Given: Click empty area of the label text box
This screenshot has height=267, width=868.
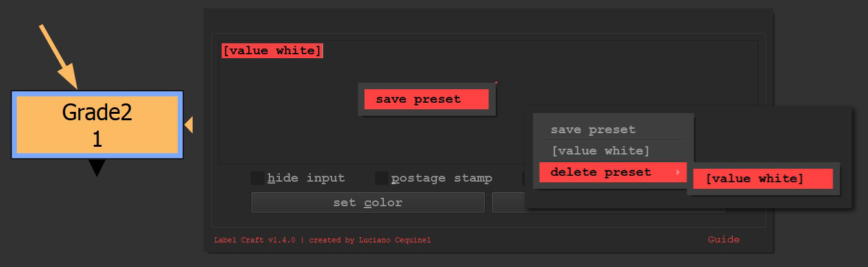Looking at the screenshot, I should click(291, 129).
